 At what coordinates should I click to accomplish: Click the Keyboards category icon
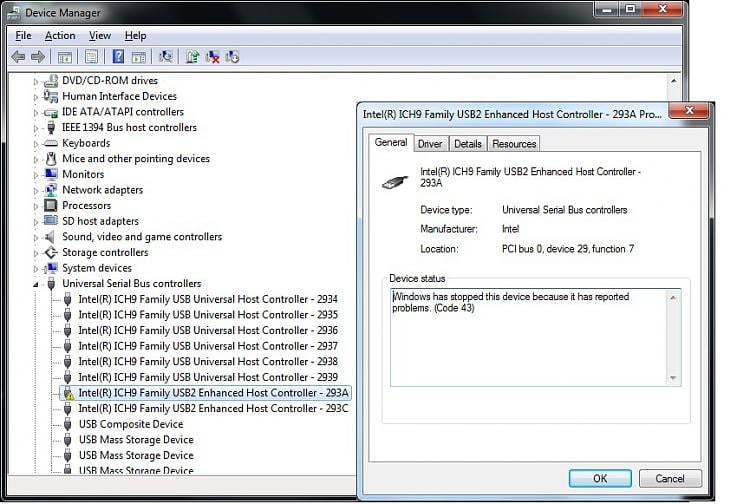click(51, 143)
